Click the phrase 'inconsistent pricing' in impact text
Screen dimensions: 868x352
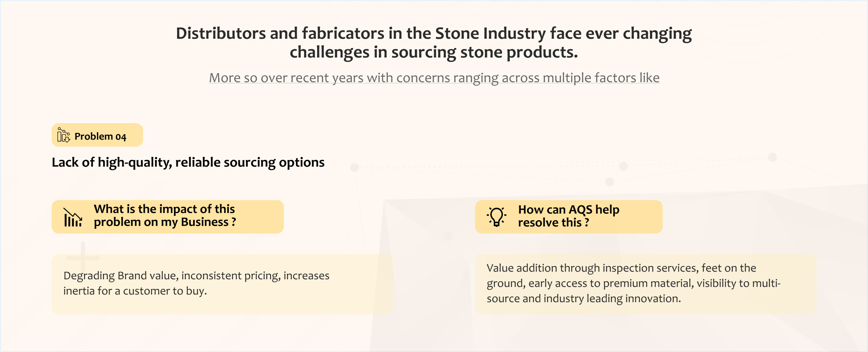point(231,276)
